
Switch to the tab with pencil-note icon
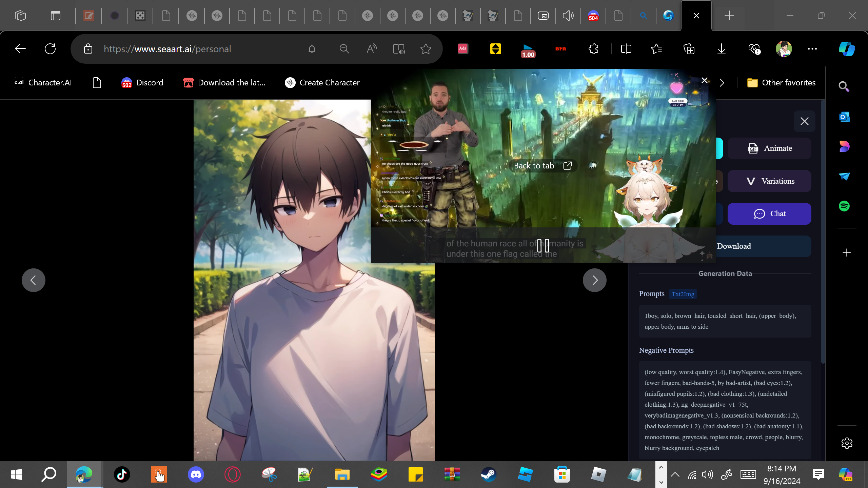click(x=88, y=16)
